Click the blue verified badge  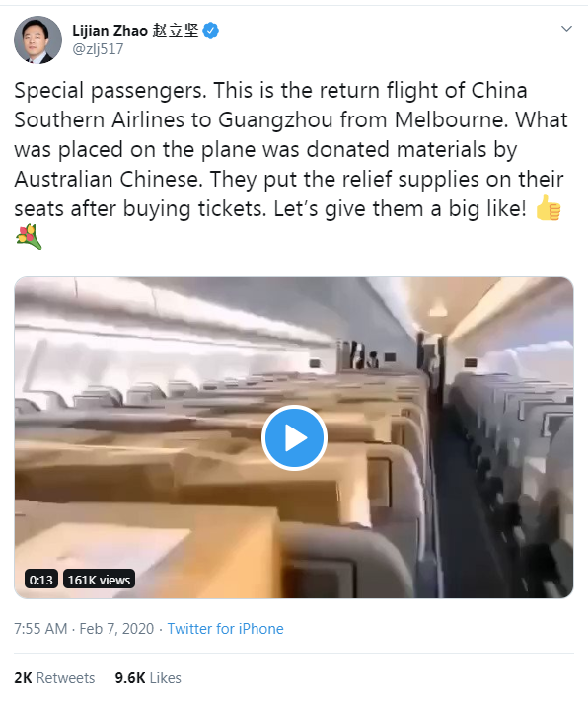click(x=211, y=31)
